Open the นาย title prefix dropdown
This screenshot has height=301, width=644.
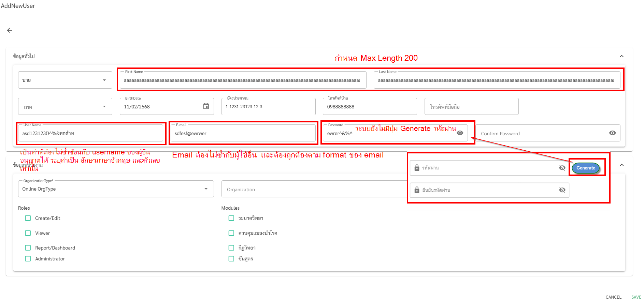pos(65,80)
